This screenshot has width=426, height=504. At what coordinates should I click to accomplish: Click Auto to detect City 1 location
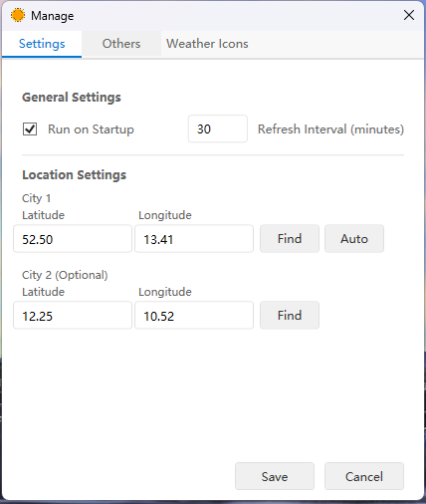(354, 239)
